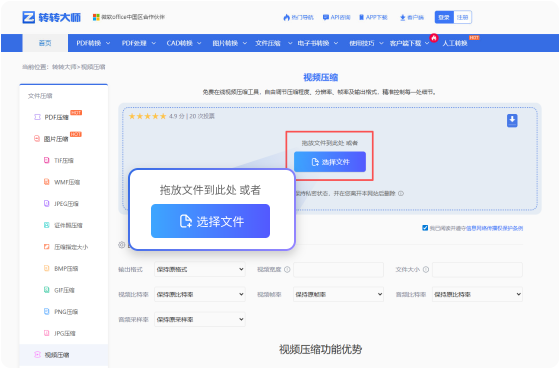Viewport: 560px width, 369px height.
Task: Select the BMP压缩 sidebar icon
Action: tap(46, 268)
